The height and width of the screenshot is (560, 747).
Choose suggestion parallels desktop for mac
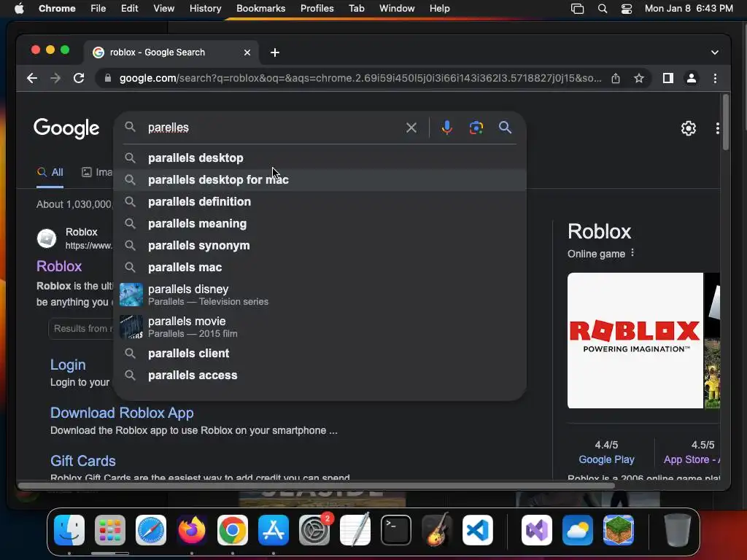320,179
